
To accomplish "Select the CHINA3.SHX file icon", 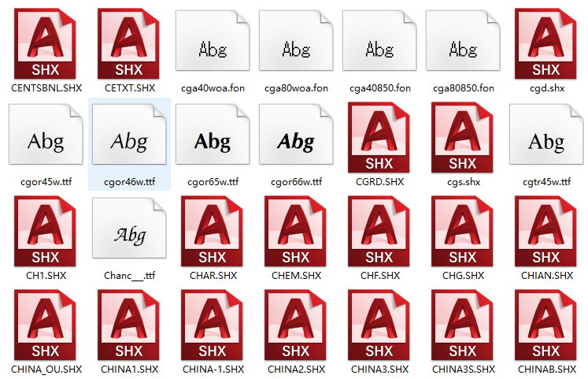I will (x=379, y=325).
